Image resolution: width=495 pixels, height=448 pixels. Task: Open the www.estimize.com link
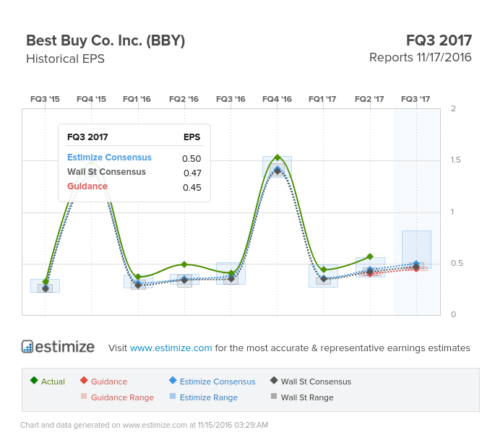tap(171, 348)
